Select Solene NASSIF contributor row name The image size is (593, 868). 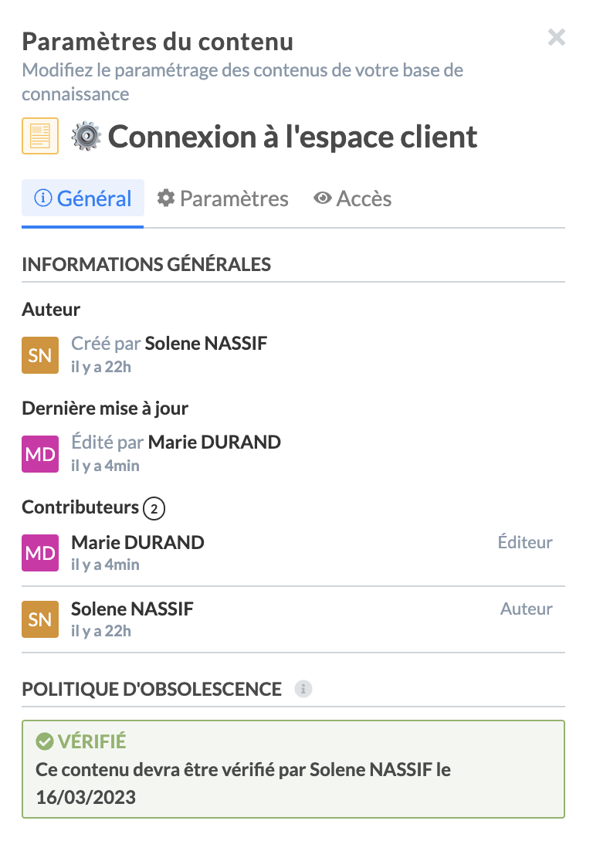pos(132,609)
